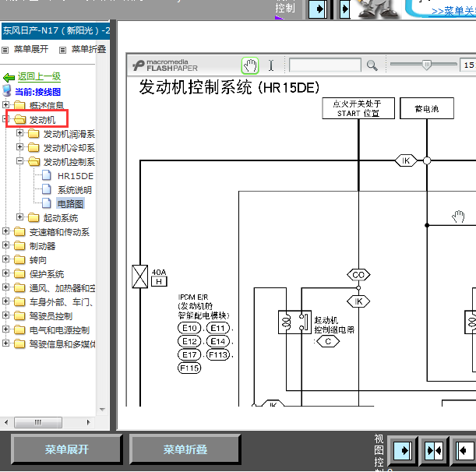The height and width of the screenshot is (472, 476).
Task: Click the top toolbar larger right-arrow panel icon
Action: click(318, 9)
